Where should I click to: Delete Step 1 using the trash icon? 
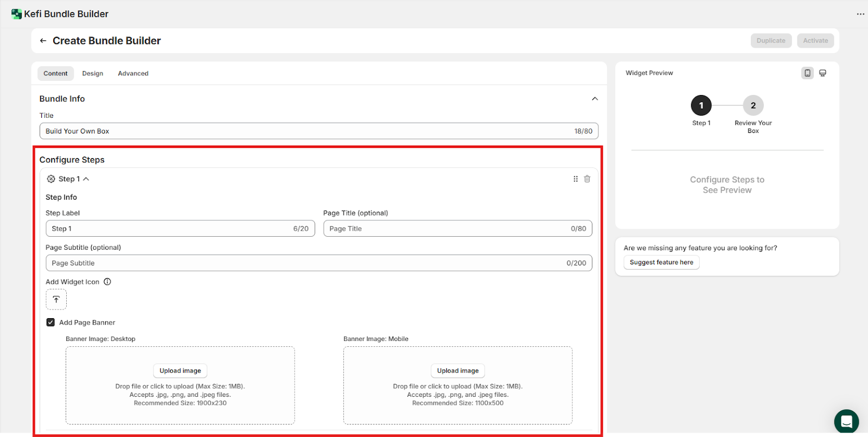[x=587, y=179]
